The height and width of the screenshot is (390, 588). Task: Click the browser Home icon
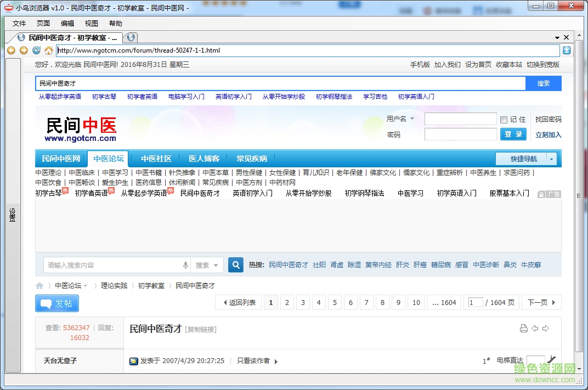48,50
